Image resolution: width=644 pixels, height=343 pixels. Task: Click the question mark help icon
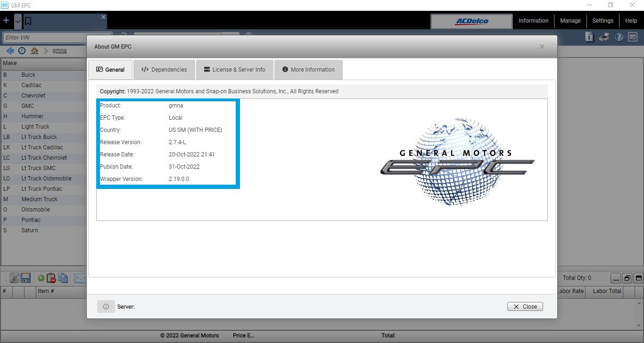619,37
